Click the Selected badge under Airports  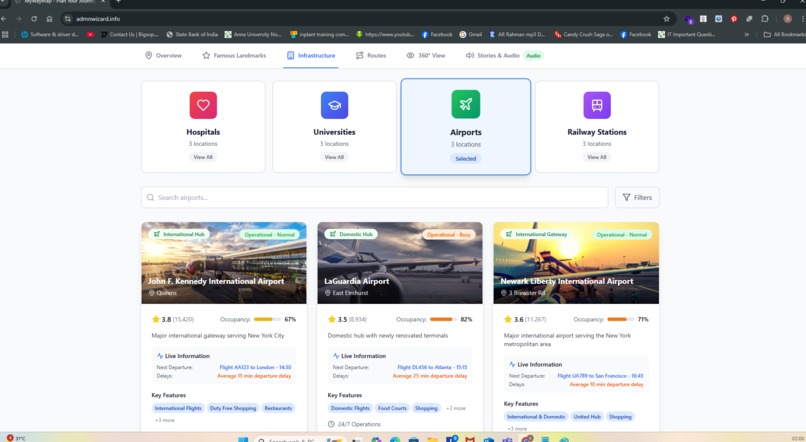pyautogui.click(x=466, y=159)
